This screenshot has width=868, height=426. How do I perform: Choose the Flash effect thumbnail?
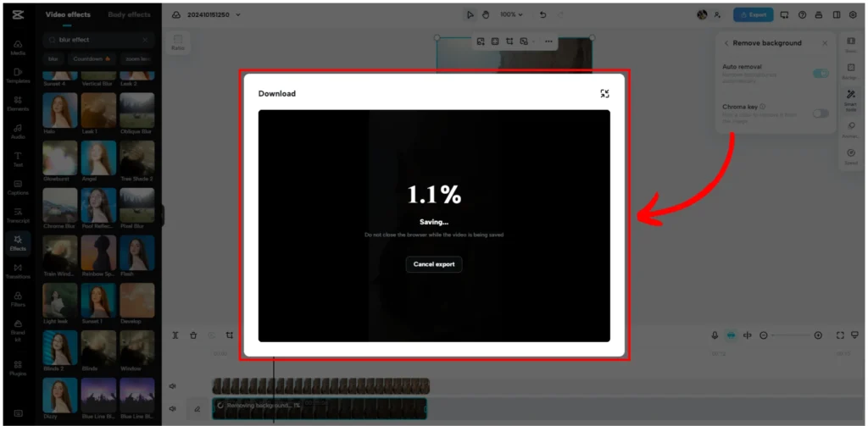pyautogui.click(x=136, y=253)
